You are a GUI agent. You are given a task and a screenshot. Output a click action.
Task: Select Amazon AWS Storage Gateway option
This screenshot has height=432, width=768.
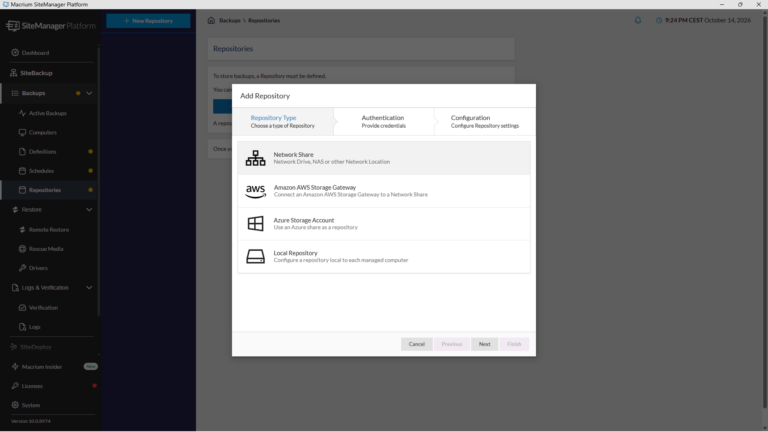click(x=384, y=191)
